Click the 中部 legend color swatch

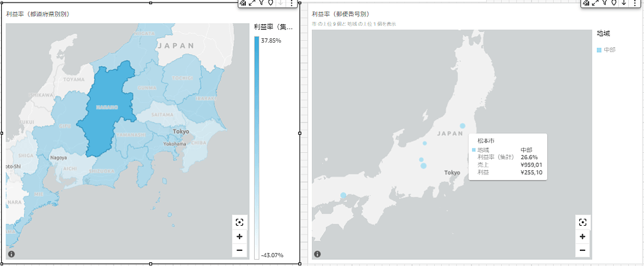tap(599, 50)
